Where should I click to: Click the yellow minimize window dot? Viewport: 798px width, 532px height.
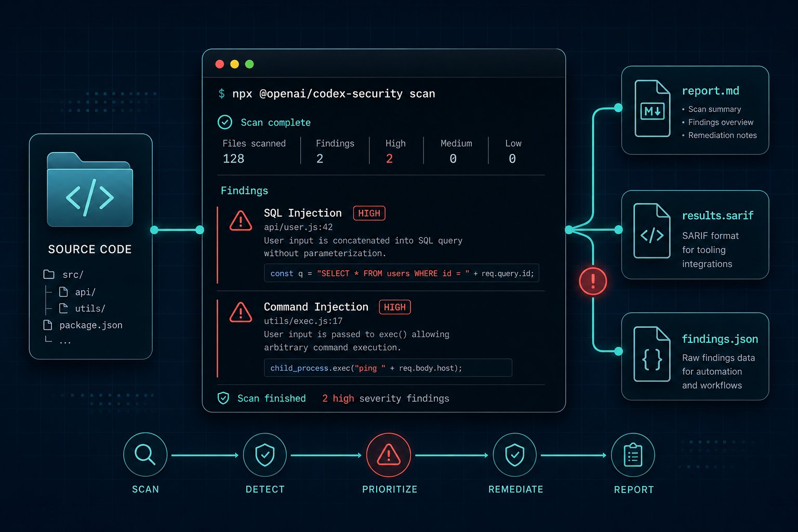(234, 64)
